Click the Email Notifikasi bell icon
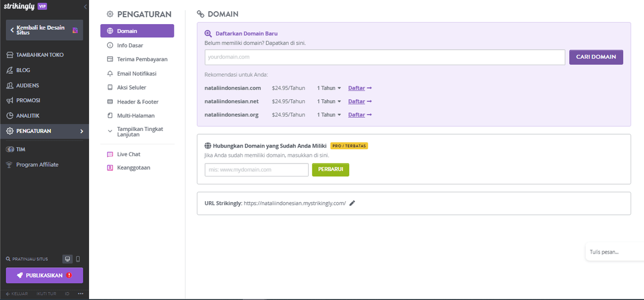The height and width of the screenshot is (300, 644). pyautogui.click(x=110, y=74)
